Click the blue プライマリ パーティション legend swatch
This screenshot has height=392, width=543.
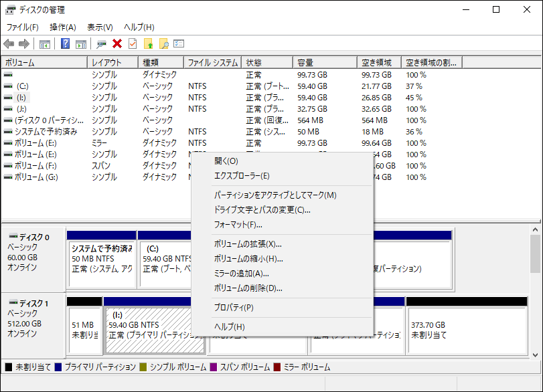[x=58, y=367]
